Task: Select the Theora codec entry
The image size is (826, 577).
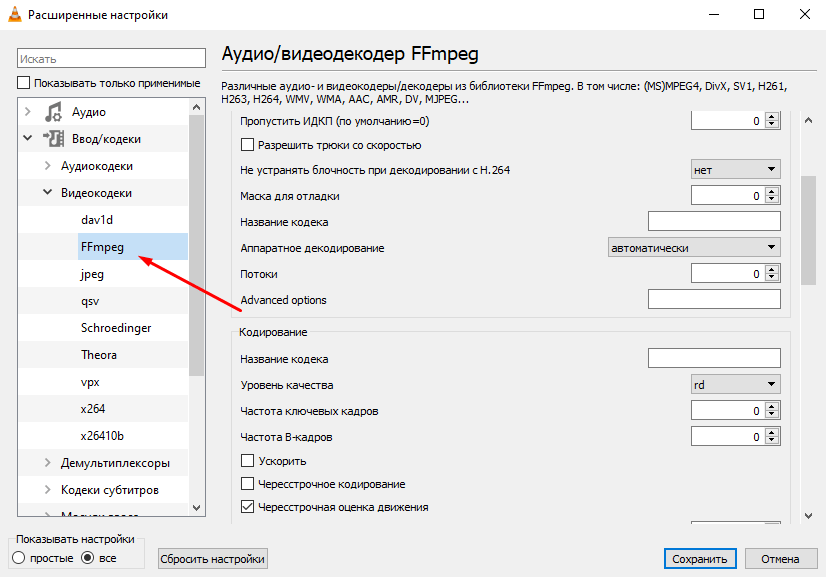Action: coord(99,355)
